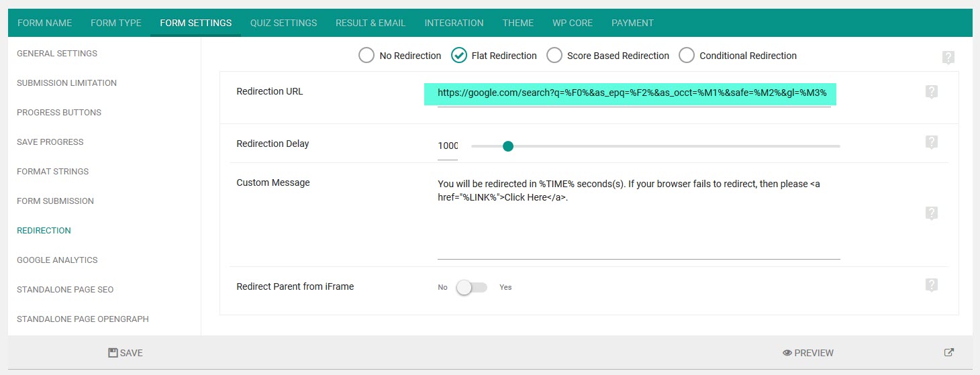Open the help icon for Custom Message
The width and height of the screenshot is (980, 375).
[x=931, y=213]
